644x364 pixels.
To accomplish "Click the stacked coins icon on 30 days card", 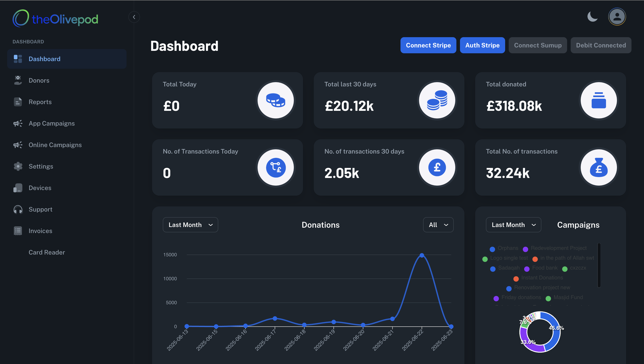I will click(437, 100).
